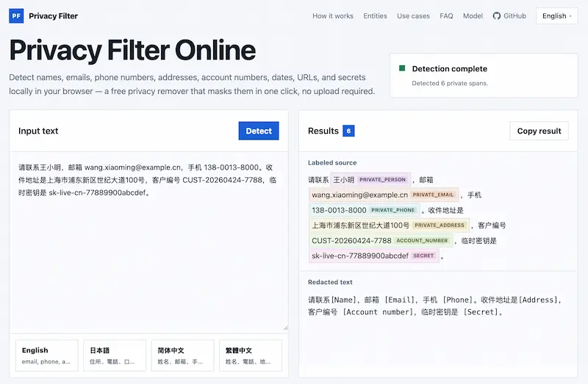Open How it works section
588x384 pixels.
[333, 15]
